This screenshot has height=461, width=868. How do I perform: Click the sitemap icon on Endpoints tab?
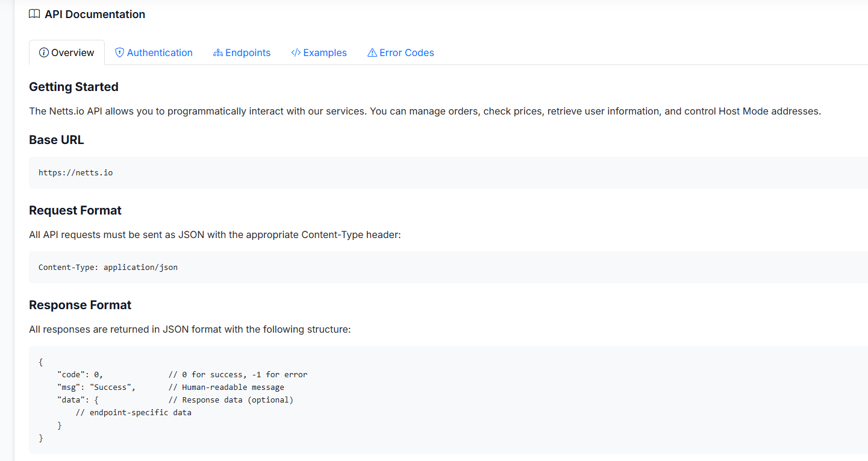pos(218,53)
